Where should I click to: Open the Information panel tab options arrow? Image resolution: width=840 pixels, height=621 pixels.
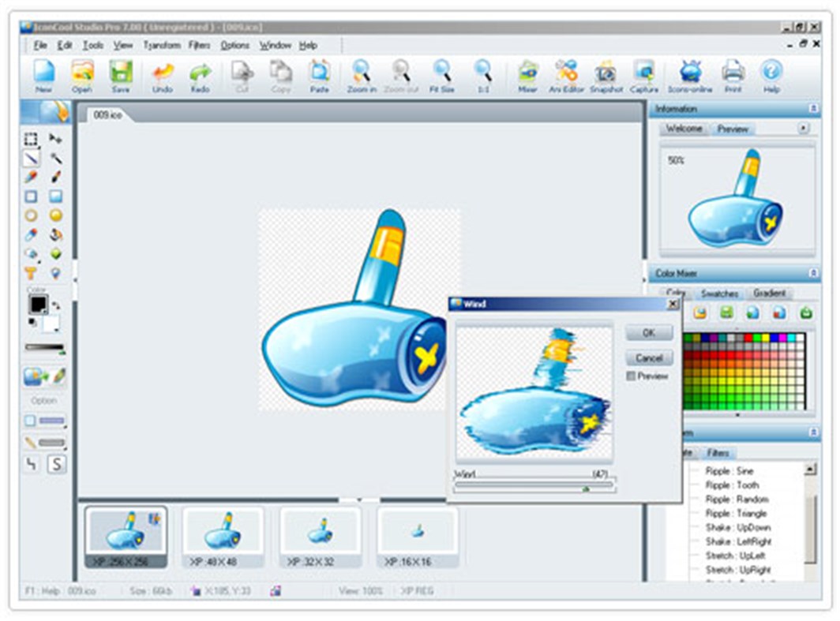pyautogui.click(x=803, y=128)
